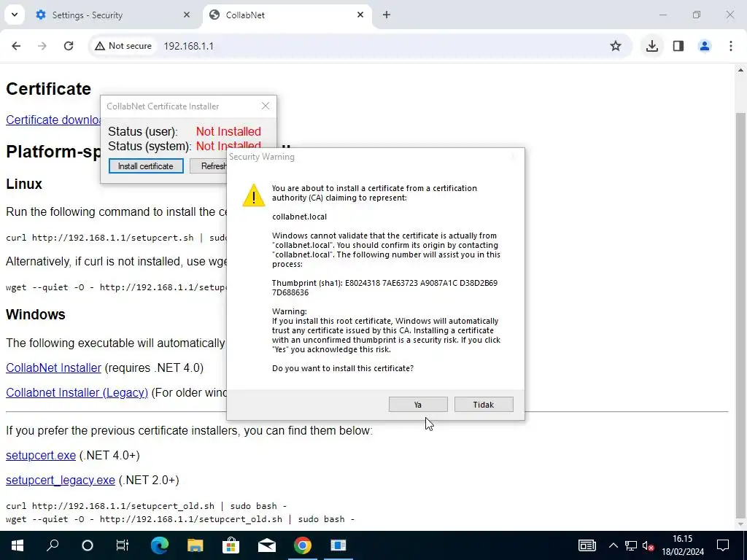Reload the page with refresh icon
This screenshot has height=560, width=747.
tap(69, 46)
